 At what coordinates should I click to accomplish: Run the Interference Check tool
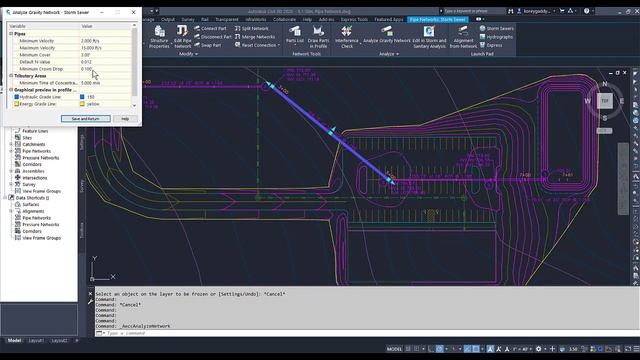(x=347, y=37)
